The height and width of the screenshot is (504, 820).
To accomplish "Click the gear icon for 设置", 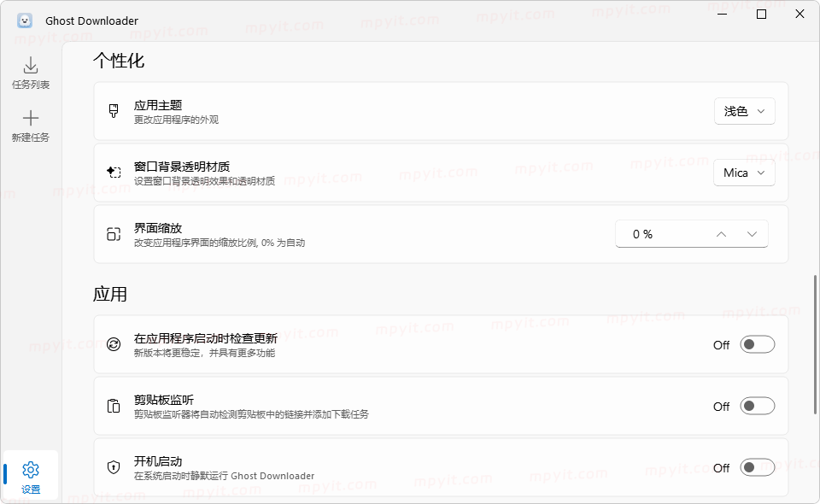I will tap(31, 470).
